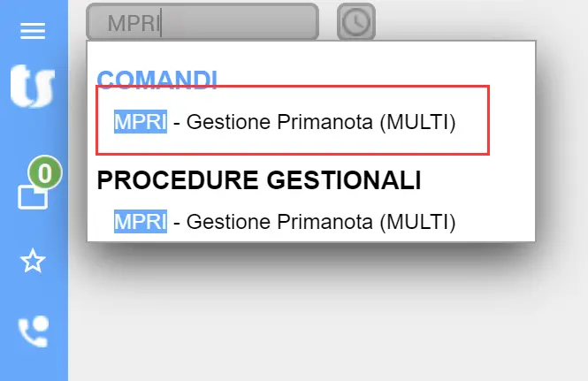Click "Gestione Primanota" text in the COMANDI result
Screen dimensions: 588x381
pos(280,122)
